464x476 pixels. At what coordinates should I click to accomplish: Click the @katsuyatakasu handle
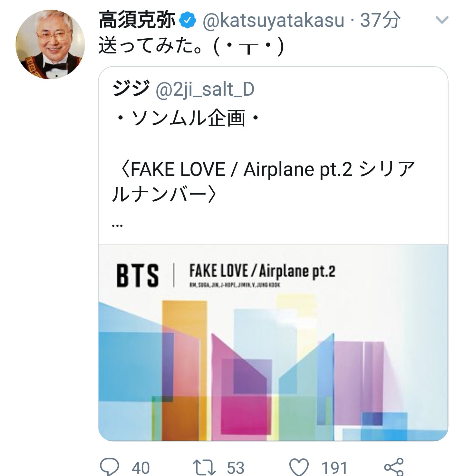273,20
